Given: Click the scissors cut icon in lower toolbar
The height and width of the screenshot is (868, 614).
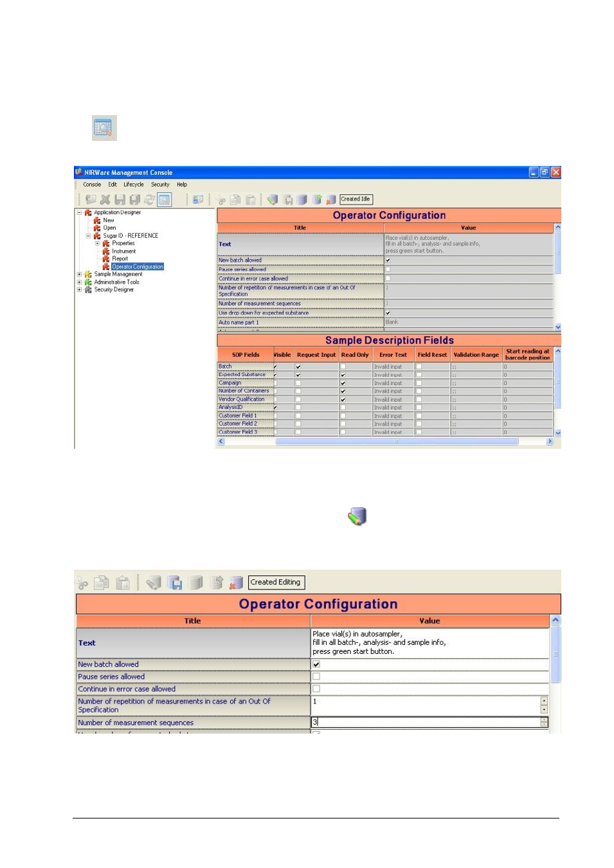Looking at the screenshot, I should tap(82, 583).
